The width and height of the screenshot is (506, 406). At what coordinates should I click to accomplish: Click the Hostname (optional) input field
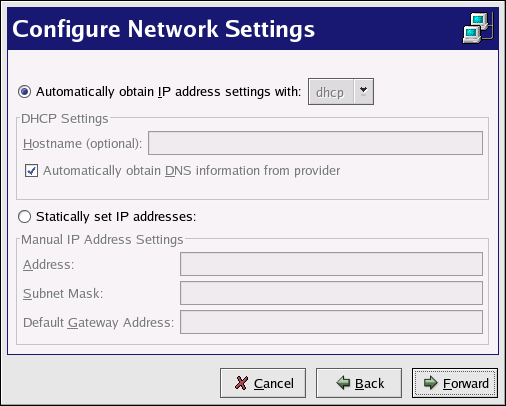(315, 143)
